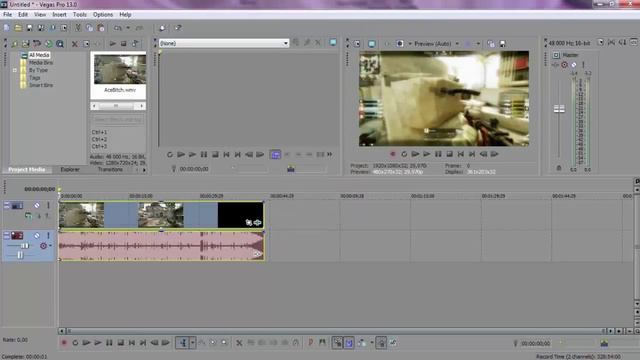Toggle mute on the audio track
This screenshot has width=640, height=360.
click(x=37, y=236)
